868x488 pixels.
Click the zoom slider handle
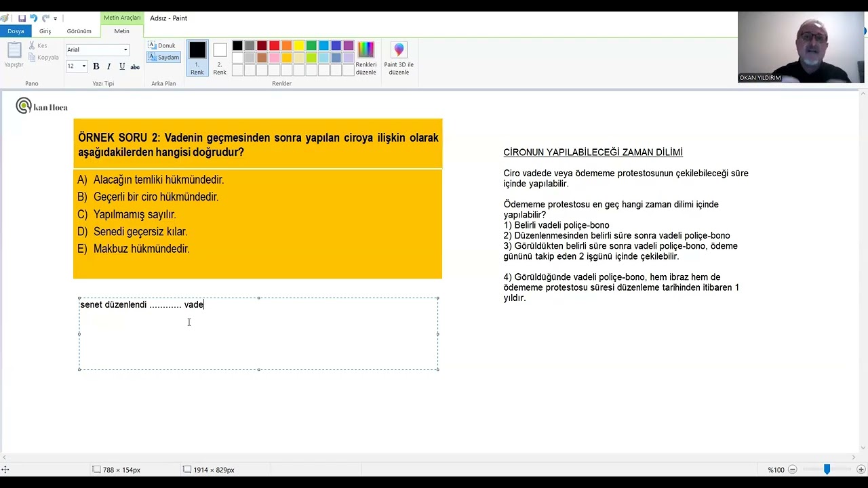[x=827, y=470]
